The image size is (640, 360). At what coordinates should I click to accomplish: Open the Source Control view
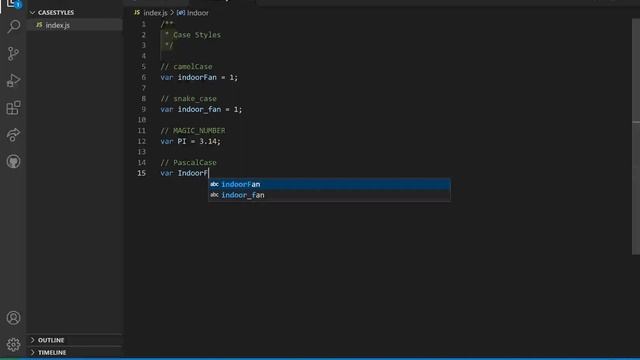(x=13, y=53)
